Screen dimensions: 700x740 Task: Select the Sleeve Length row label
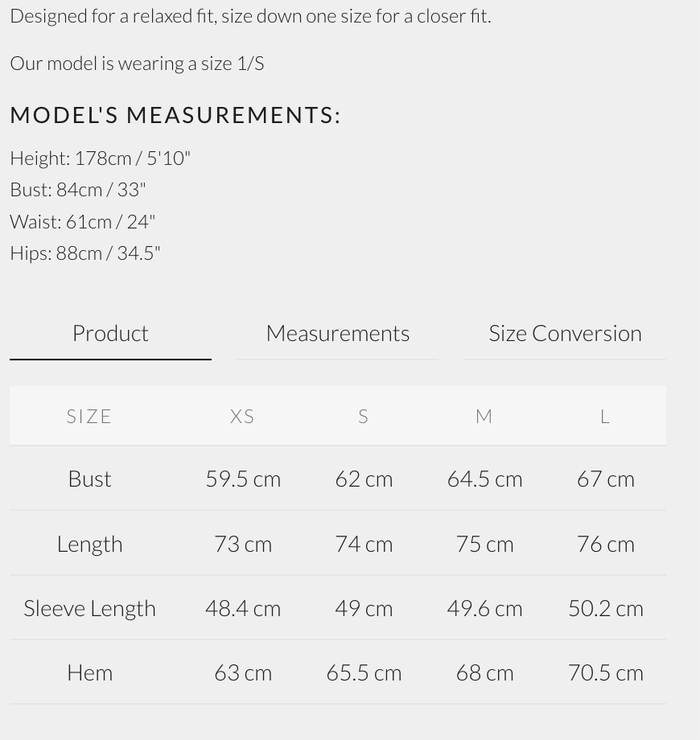89,608
